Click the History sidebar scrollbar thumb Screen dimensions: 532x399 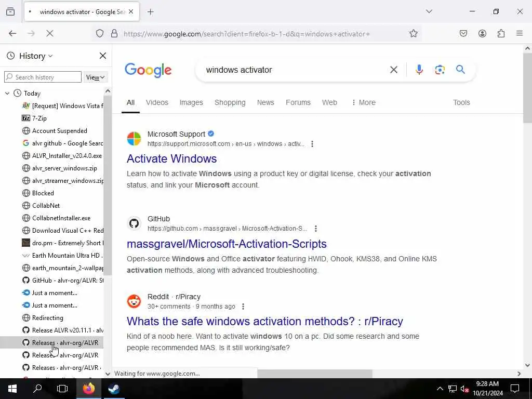click(x=108, y=185)
